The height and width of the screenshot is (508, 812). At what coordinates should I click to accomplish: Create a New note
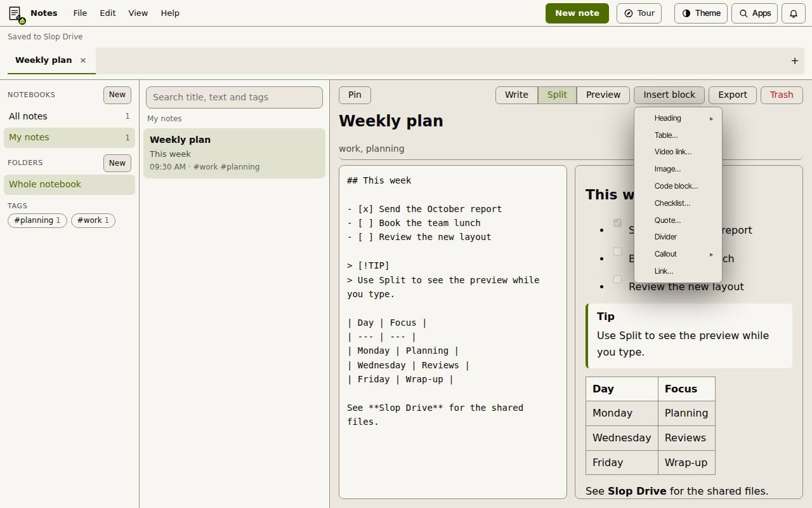577,13
